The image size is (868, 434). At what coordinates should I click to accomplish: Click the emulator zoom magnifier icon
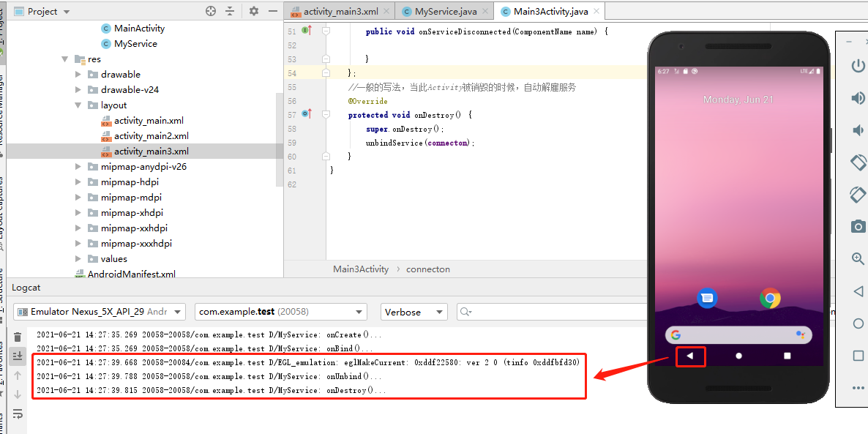pos(858,258)
